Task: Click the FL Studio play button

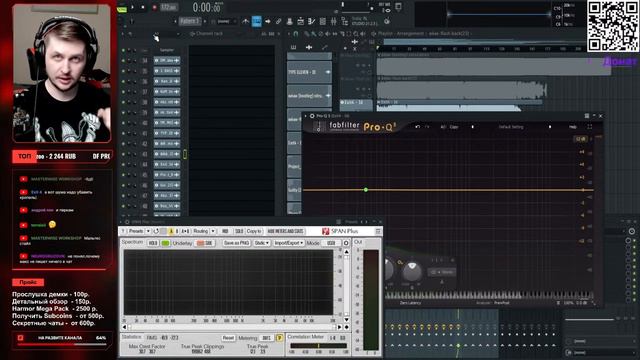Action: pos(132,7)
